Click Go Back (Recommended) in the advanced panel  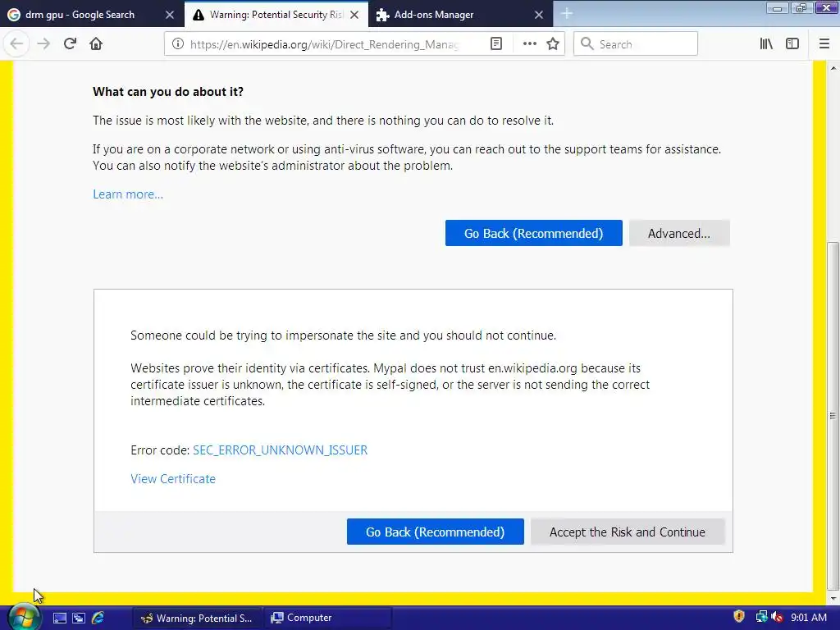pos(435,532)
